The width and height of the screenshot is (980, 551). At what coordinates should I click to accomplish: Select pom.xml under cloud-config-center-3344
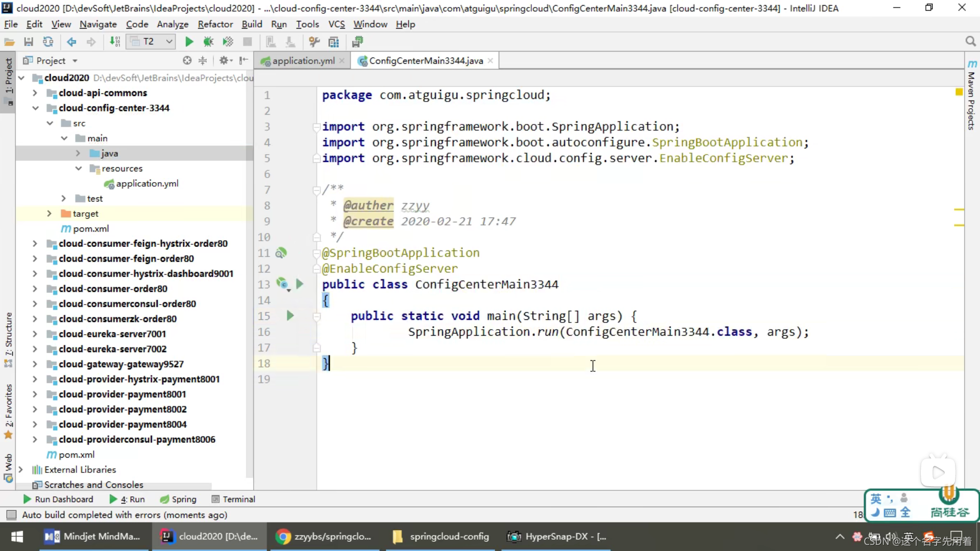[x=85, y=229]
